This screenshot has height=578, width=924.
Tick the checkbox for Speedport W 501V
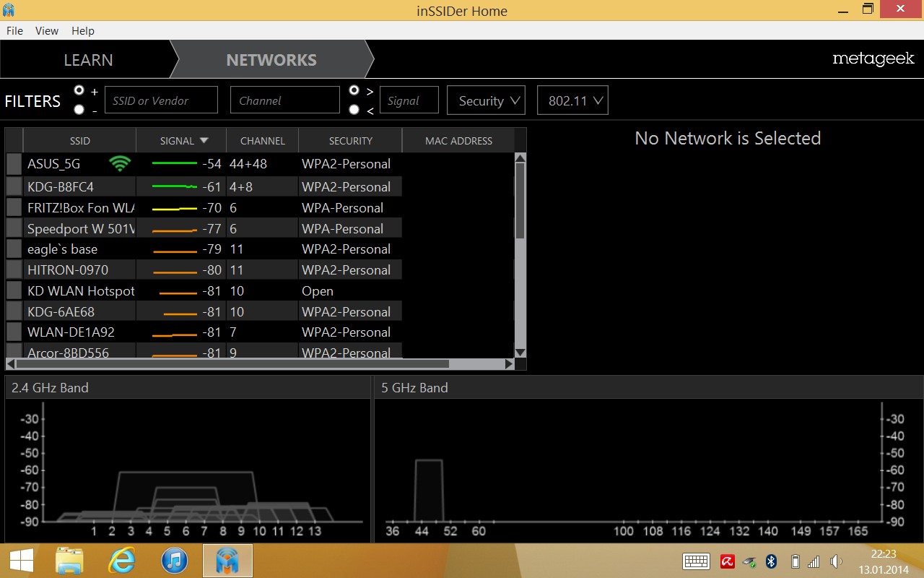click(14, 228)
